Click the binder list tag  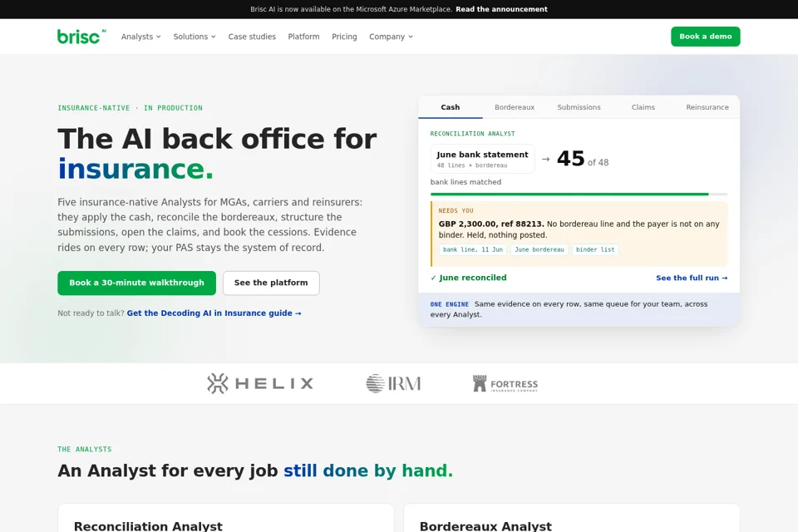coord(595,249)
